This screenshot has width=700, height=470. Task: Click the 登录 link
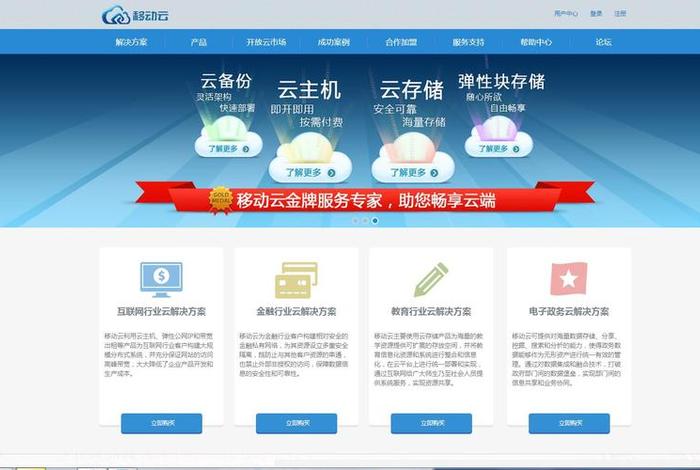(x=596, y=13)
